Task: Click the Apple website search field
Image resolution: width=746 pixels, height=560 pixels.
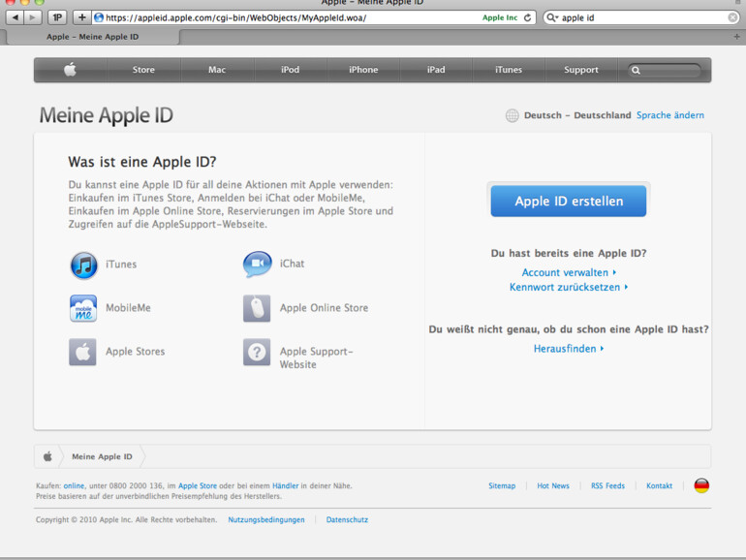Action: 665,70
